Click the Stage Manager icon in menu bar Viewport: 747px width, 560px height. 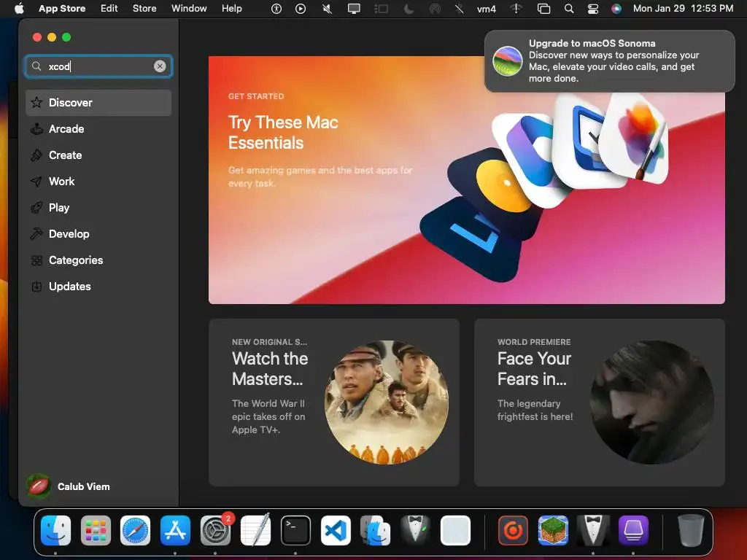[x=381, y=9]
